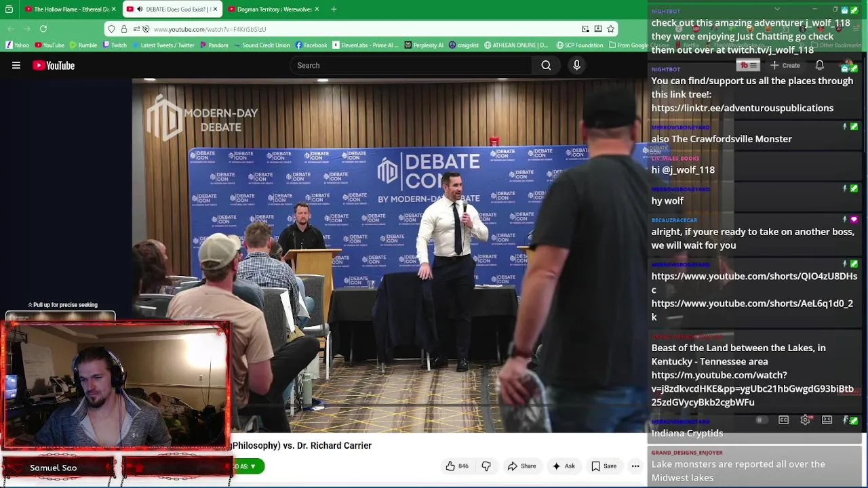Screen dimensions: 868x488
Task: Select the 'hi @j_wolf_118' chat message
Action: coord(683,170)
